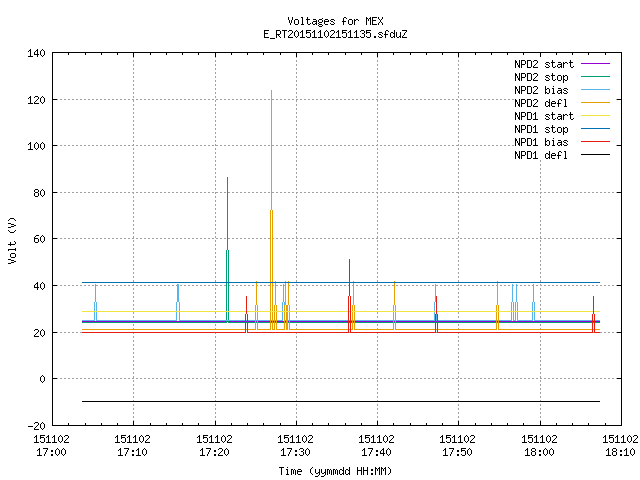Viewport: 640px width, 480px height.
Task: Click the y-axis tick label -20
Action: (36, 426)
